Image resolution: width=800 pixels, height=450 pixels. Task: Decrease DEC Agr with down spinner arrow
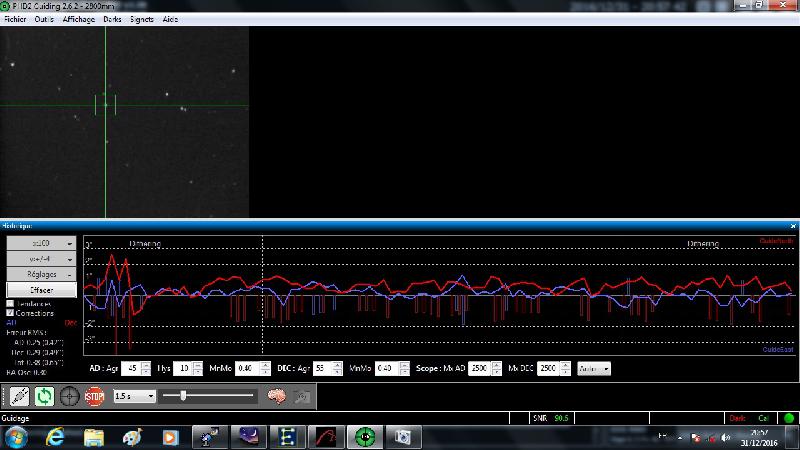tap(337, 372)
